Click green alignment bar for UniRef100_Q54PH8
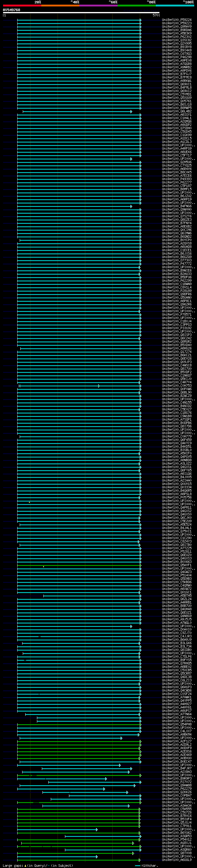Image resolution: width=197 pixels, height=868 pixels. click(79, 725)
